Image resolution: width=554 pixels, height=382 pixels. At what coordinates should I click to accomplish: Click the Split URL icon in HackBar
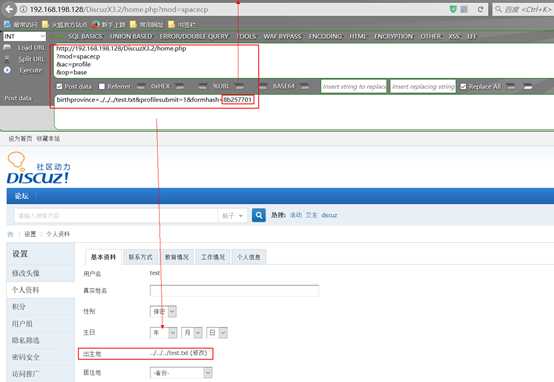[7, 59]
